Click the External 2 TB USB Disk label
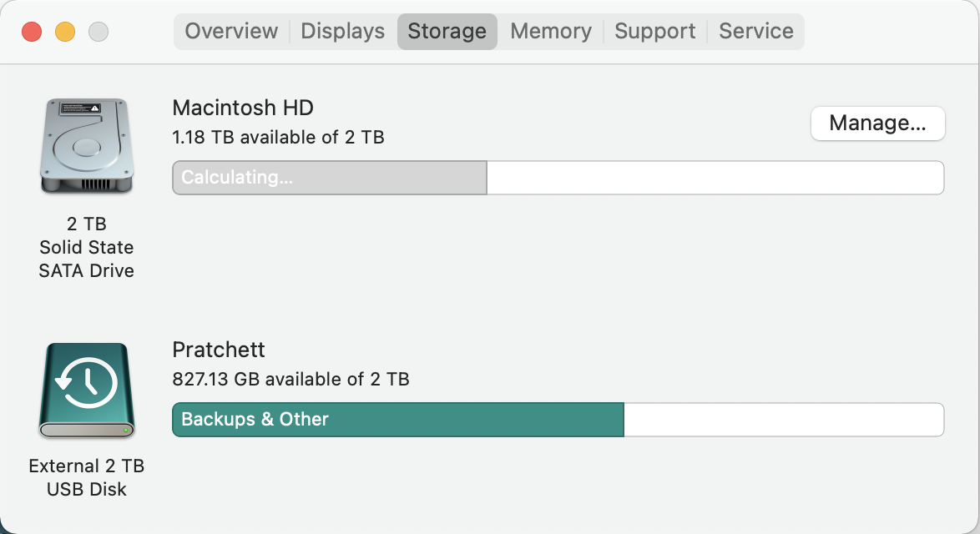 pyautogui.click(x=86, y=477)
